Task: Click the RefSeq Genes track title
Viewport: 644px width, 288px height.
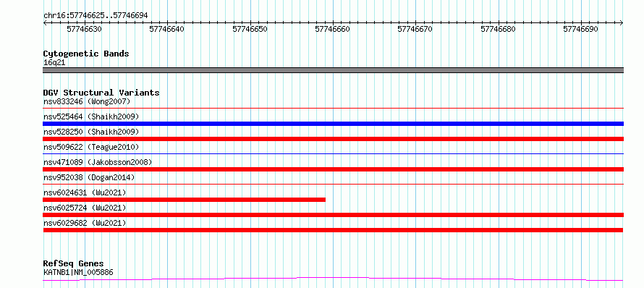Action: click(74, 264)
